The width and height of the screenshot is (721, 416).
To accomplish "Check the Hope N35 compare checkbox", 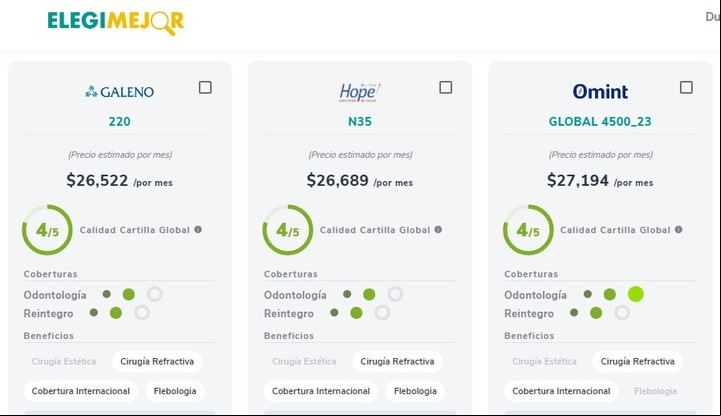I will pyautogui.click(x=446, y=87).
